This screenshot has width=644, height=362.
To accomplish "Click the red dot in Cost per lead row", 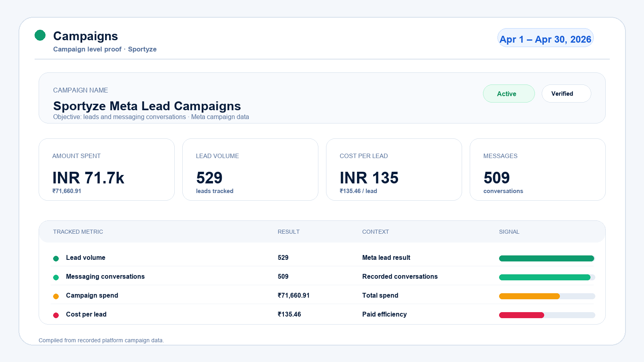I will tap(56, 315).
